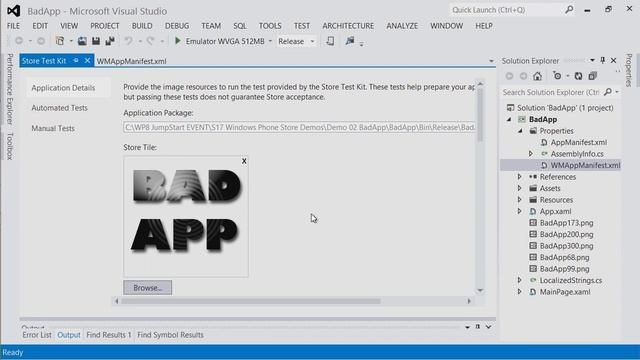This screenshot has width=640, height=360.
Task: Open Solution Explorer window options dropdown arrow
Action: click(592, 60)
